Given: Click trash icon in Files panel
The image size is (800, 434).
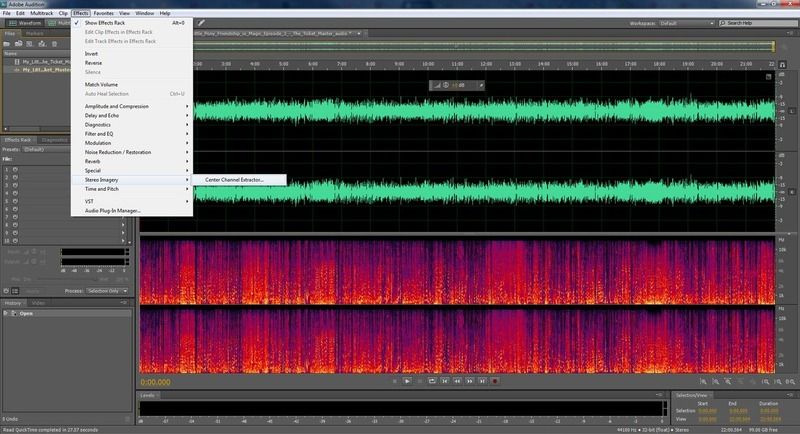Looking at the screenshot, I should 55,44.
